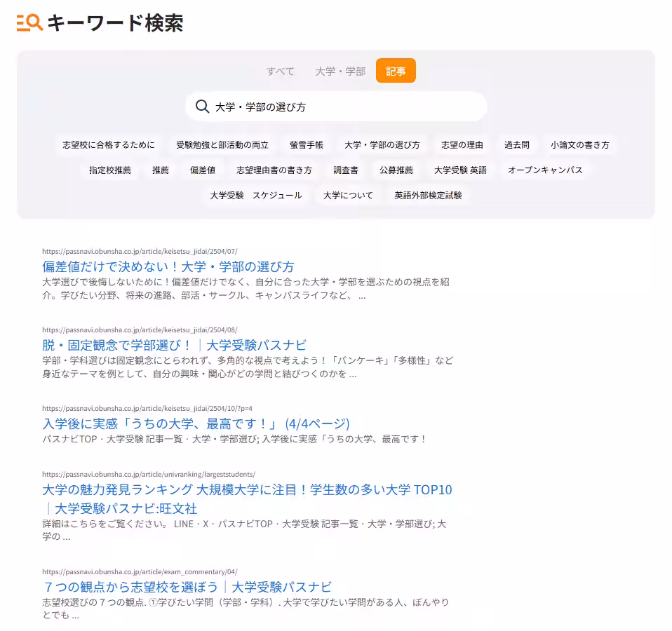Select the 過去問 keyword chip
This screenshot has height=631, width=672.
pos(517,144)
